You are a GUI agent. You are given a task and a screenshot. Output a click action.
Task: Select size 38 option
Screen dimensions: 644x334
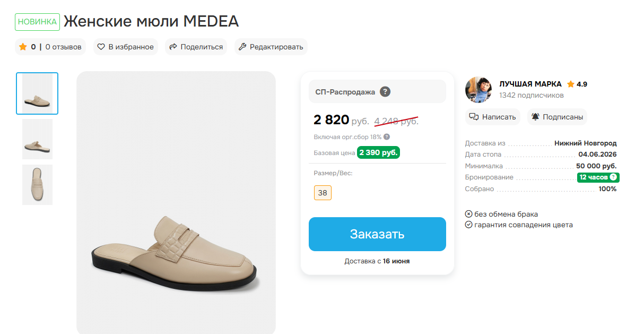click(x=323, y=193)
